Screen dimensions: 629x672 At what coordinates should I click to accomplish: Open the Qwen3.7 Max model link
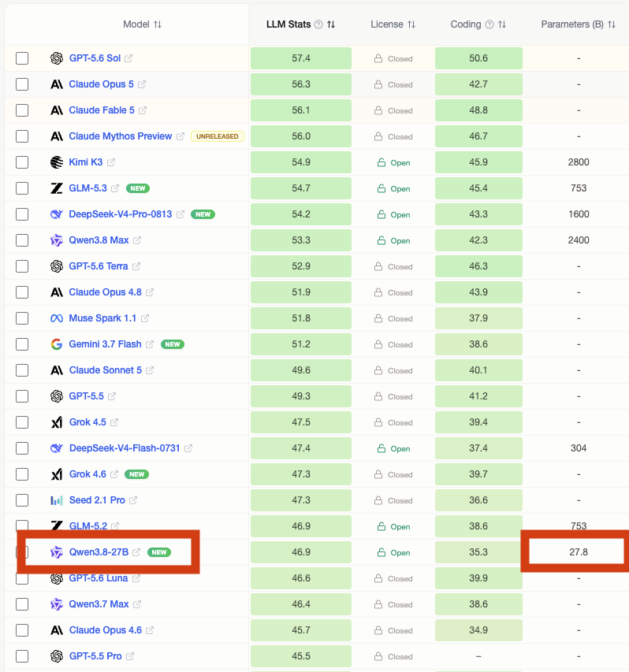(x=99, y=604)
